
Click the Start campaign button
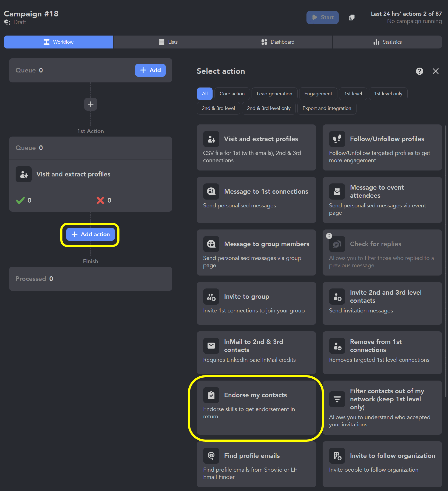click(x=322, y=17)
